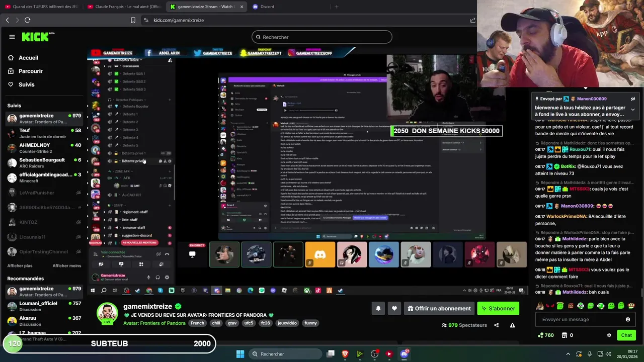Screen dimensions: 644x362
Task: Click the Envoyer un message field
Action: 586,319
